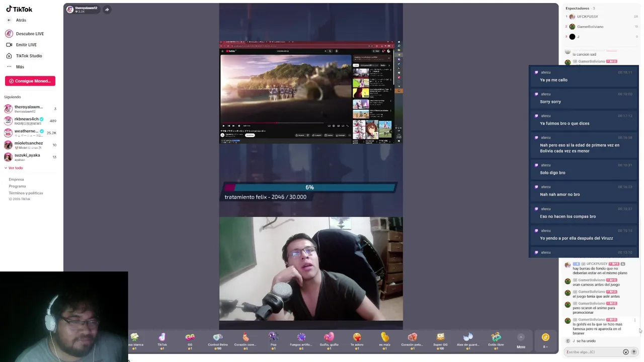Open Términos y políticas link

click(26, 193)
